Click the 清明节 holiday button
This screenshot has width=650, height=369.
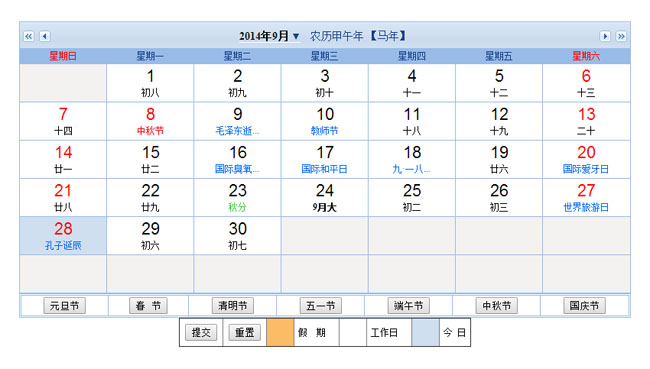point(233,306)
